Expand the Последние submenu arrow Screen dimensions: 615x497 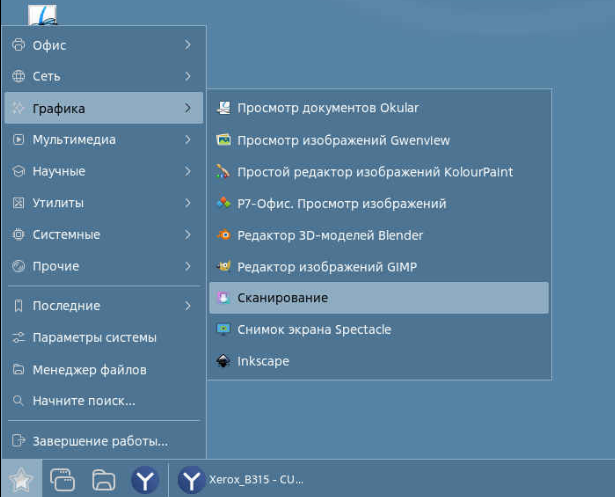[x=188, y=306]
